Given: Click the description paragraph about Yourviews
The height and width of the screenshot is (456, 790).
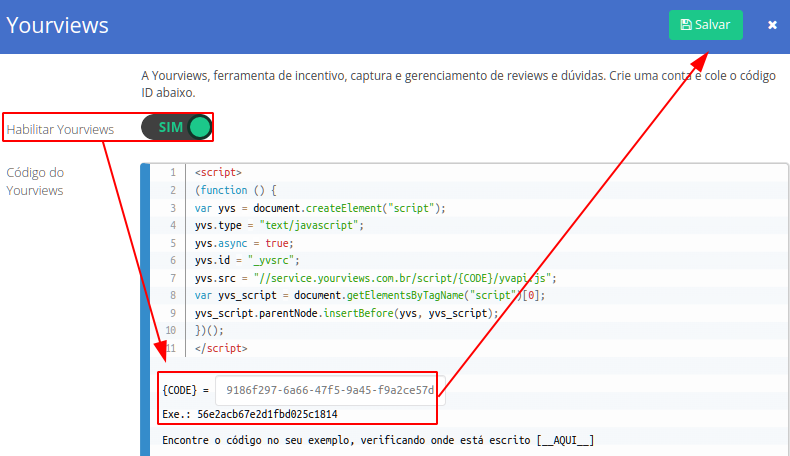Looking at the screenshot, I should point(458,84).
